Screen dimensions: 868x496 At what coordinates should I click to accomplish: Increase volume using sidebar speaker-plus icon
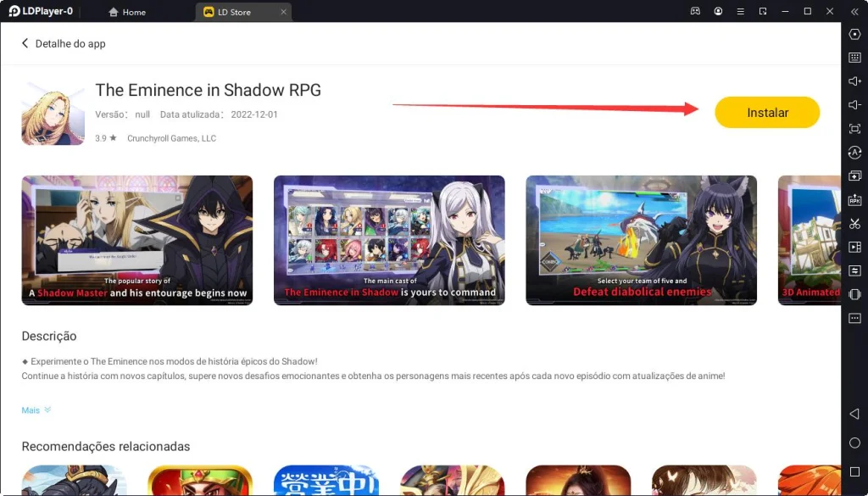pos(854,81)
